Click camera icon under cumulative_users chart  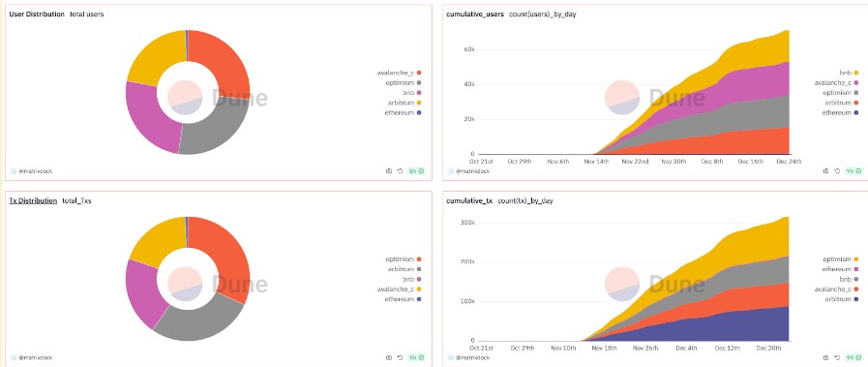(x=826, y=171)
